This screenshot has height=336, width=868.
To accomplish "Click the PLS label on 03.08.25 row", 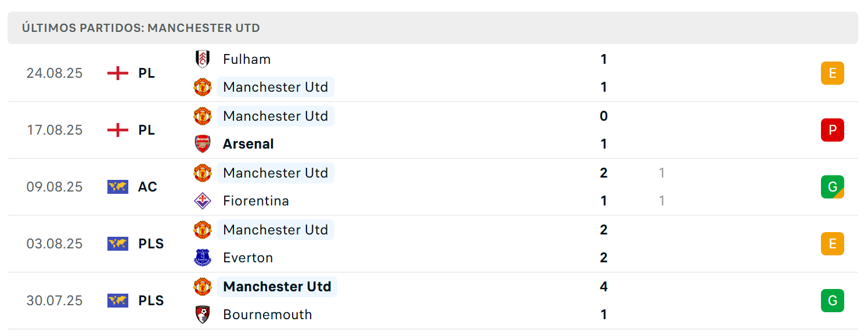I will (151, 244).
